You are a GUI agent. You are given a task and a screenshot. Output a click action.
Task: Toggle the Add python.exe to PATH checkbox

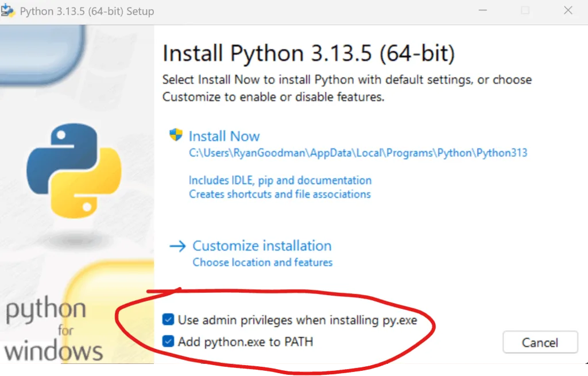[x=168, y=341]
